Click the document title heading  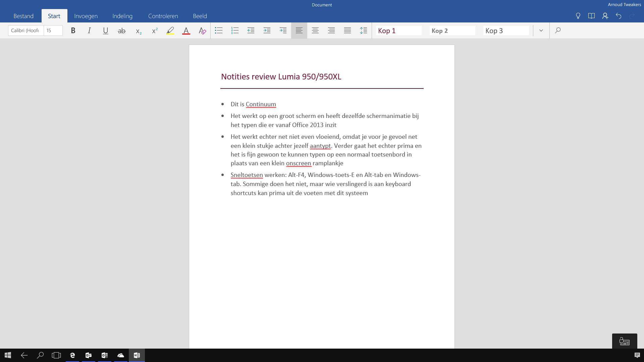(x=281, y=77)
